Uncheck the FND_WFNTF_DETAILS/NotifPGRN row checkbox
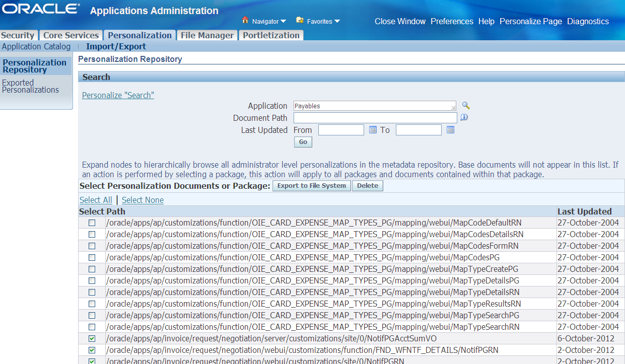625x364 pixels. click(92, 350)
